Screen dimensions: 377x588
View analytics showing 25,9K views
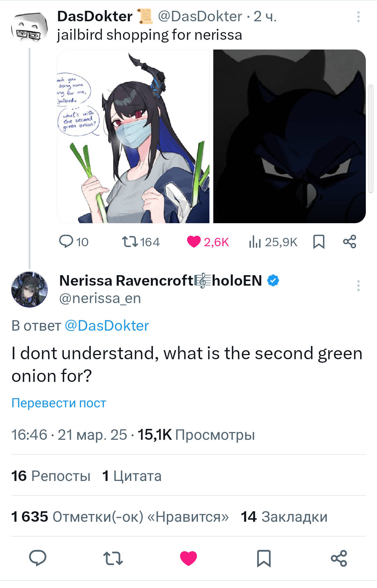(x=255, y=242)
